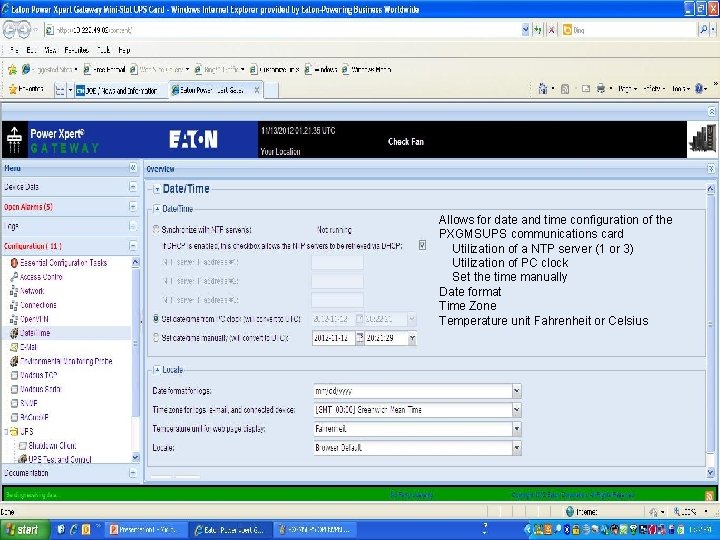The width and height of the screenshot is (720, 540).
Task: Click the NTP server IP address #1 field
Action: [x=337, y=262]
